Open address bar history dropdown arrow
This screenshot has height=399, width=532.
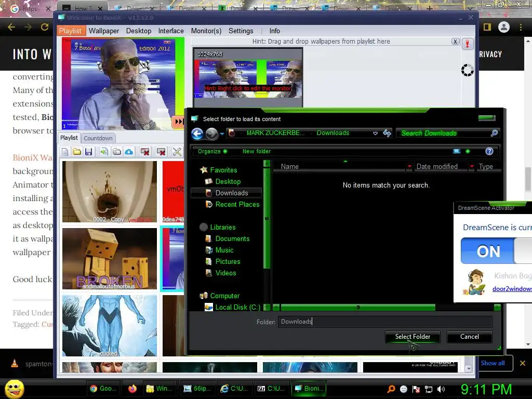click(x=375, y=134)
